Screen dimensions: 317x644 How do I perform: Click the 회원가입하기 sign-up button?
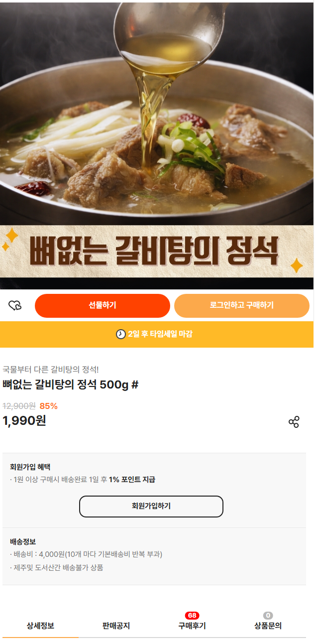pos(151,506)
